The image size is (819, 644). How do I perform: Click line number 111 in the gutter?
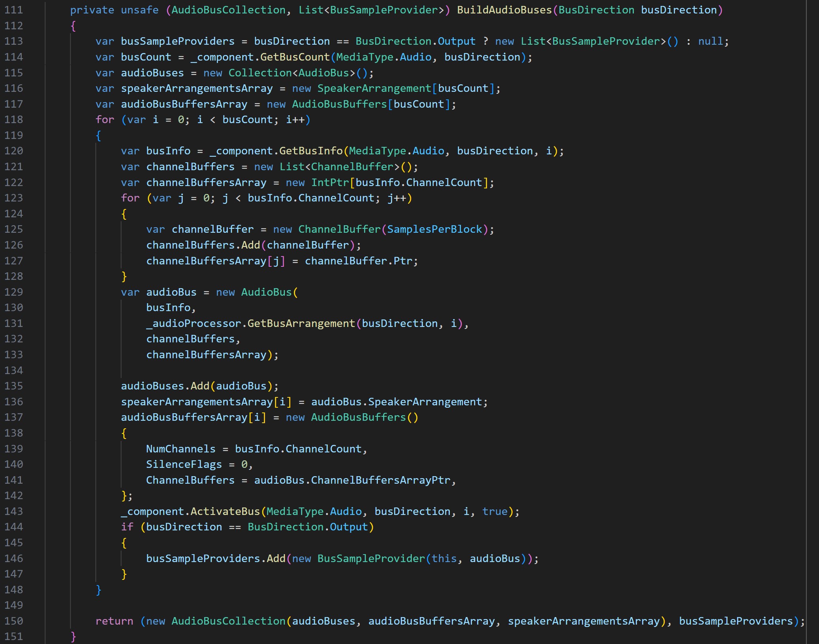pyautogui.click(x=14, y=10)
